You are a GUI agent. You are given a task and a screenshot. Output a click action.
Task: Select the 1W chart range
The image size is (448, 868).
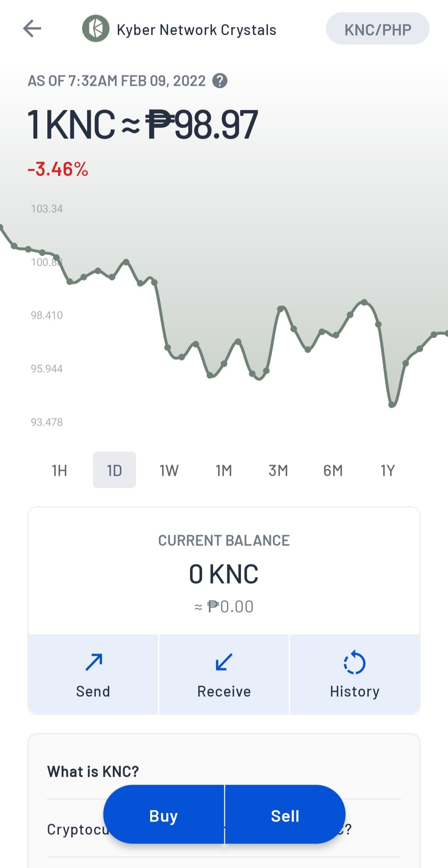tap(169, 470)
